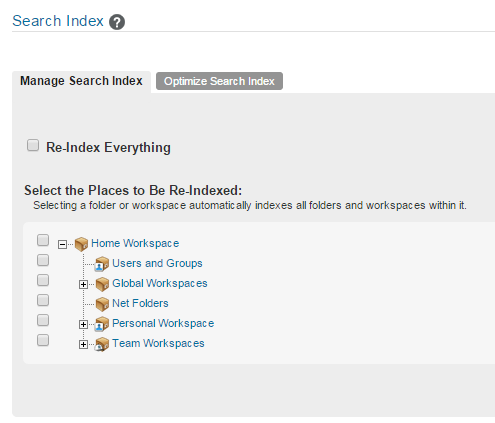Switch to Manage Search Index tab
Viewport: 495px width, 423px height.
coord(81,81)
